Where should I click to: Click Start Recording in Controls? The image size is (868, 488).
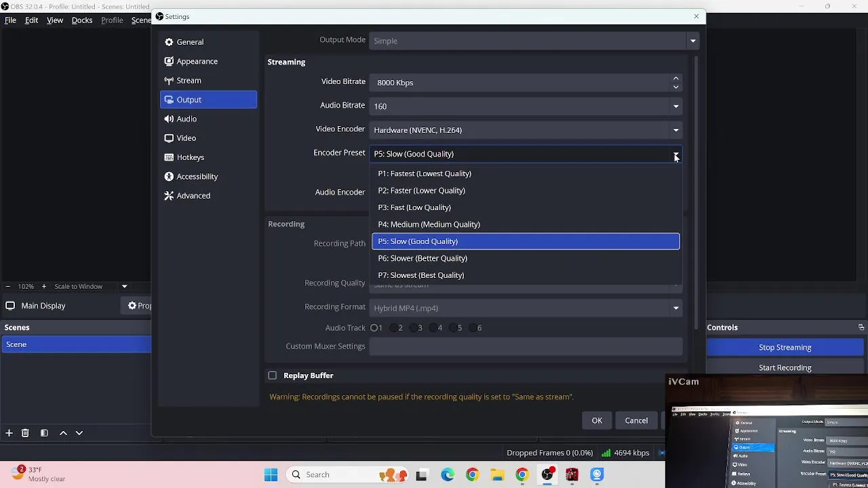pos(785,367)
